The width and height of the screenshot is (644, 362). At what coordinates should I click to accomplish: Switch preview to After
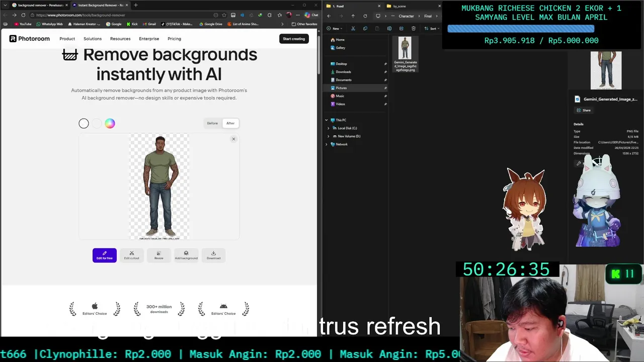coord(230,123)
